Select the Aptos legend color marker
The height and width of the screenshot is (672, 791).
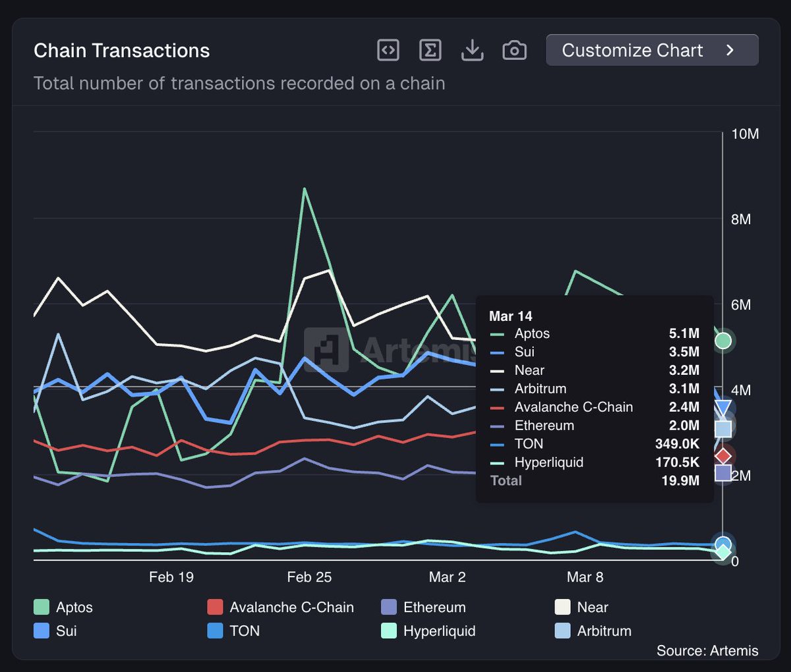[42, 607]
